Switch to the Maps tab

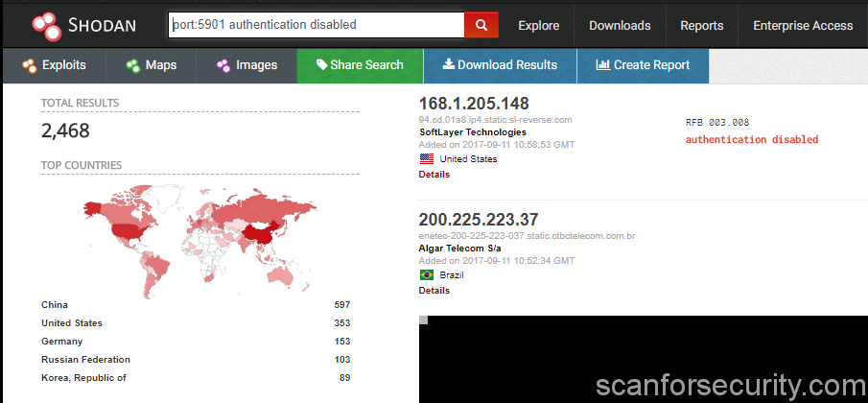click(152, 65)
